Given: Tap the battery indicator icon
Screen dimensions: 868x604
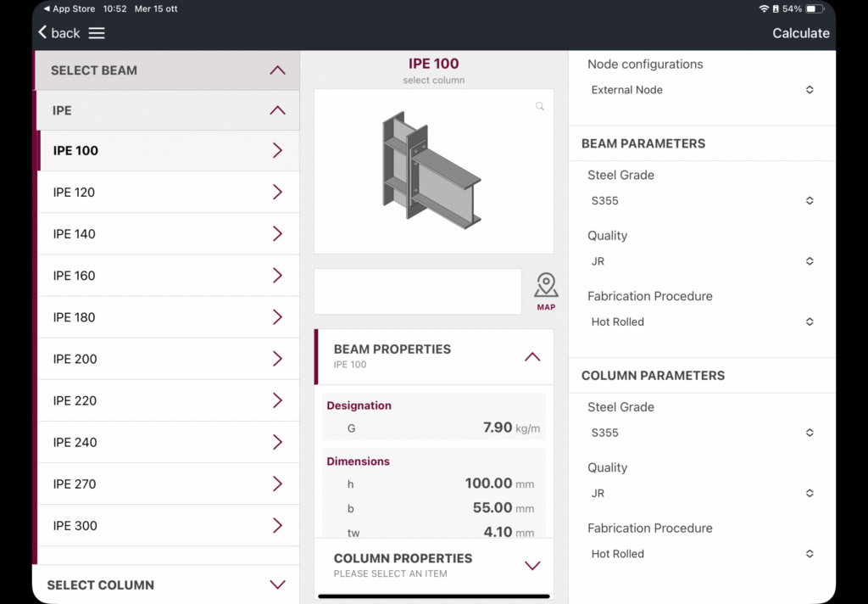Looking at the screenshot, I should (814, 8).
